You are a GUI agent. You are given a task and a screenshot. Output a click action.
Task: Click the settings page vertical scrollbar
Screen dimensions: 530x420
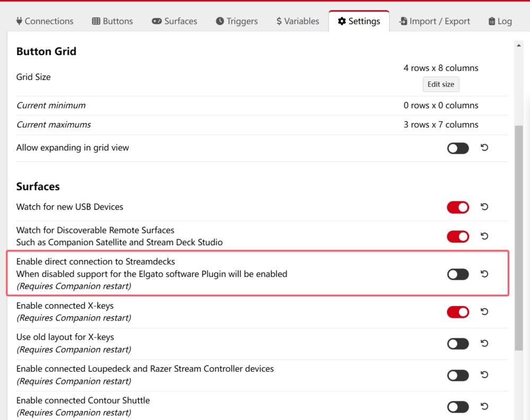pos(518,238)
